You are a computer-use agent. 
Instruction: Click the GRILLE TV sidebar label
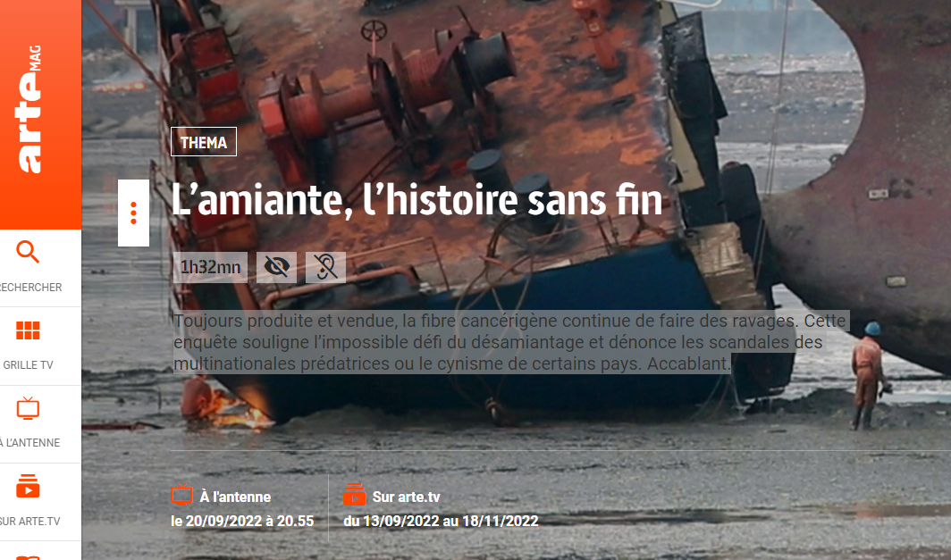click(x=28, y=364)
